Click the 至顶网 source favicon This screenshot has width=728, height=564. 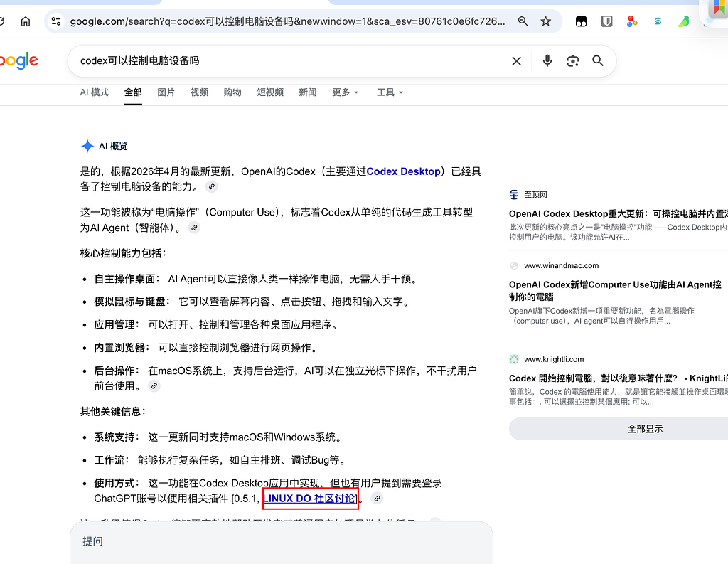pyautogui.click(x=513, y=195)
